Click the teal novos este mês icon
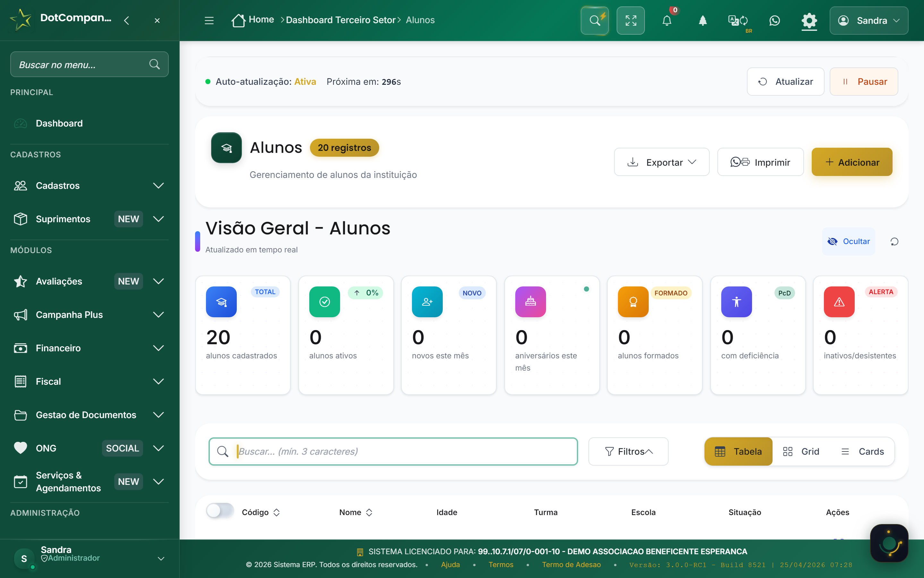Viewport: 924px width, 578px height. tap(427, 302)
